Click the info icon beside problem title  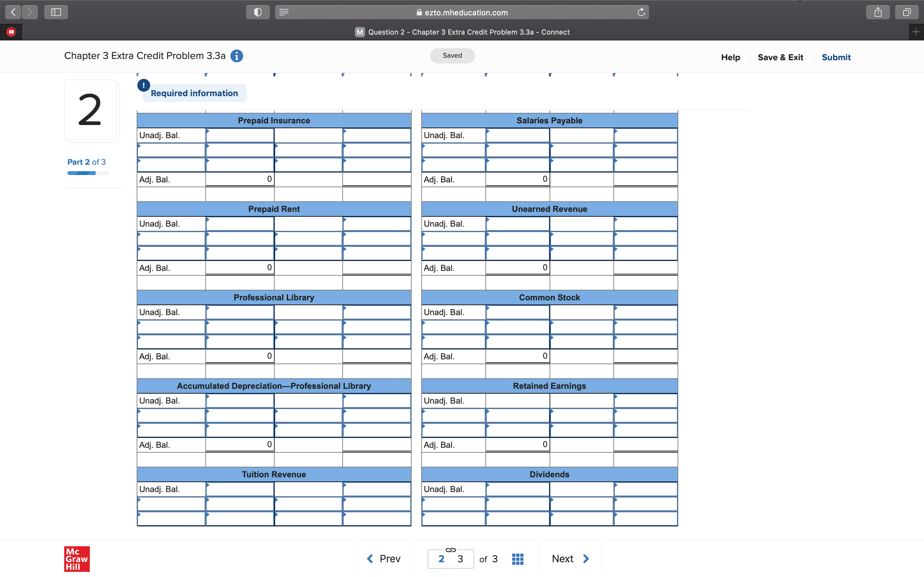(236, 56)
